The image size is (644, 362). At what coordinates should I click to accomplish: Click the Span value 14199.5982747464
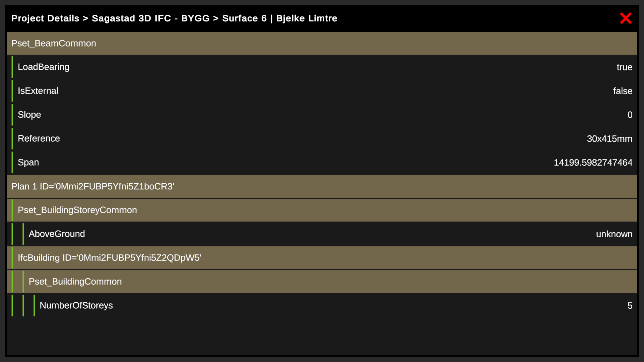(593, 163)
